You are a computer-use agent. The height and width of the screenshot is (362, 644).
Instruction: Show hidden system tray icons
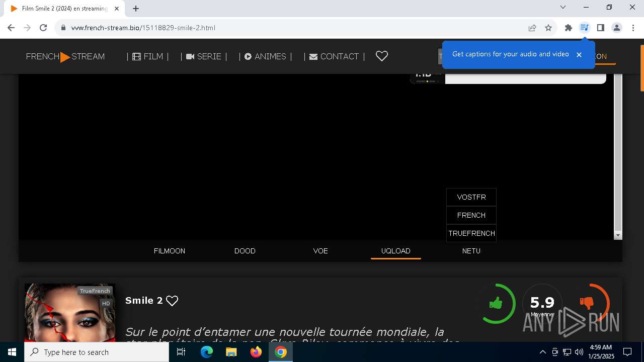tap(542, 352)
